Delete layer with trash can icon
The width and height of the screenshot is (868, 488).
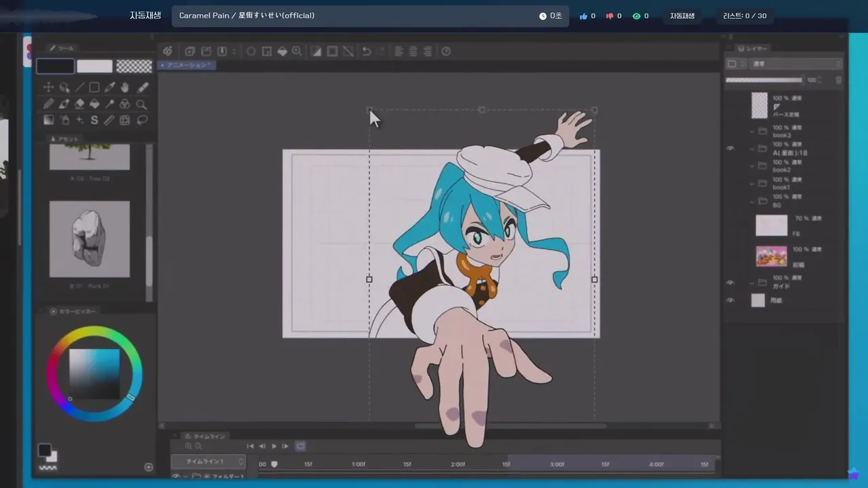click(x=839, y=80)
